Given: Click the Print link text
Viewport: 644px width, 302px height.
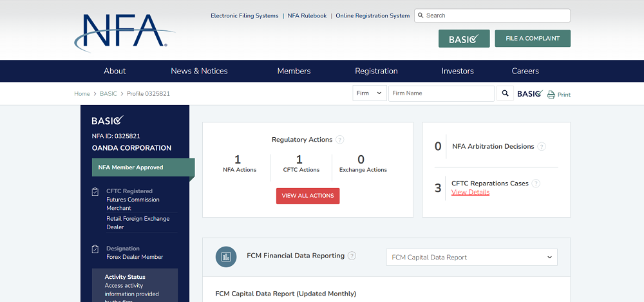Looking at the screenshot, I should [564, 95].
